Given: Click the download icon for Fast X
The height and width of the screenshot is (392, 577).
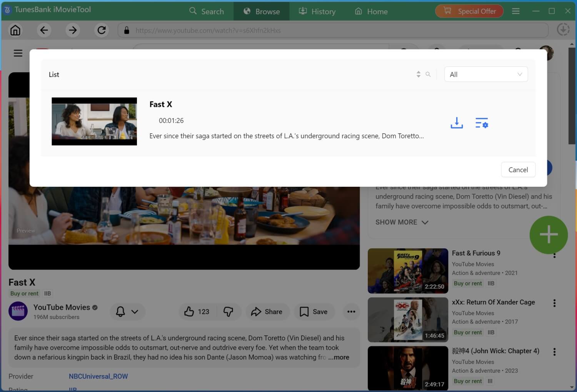Looking at the screenshot, I should 456,123.
